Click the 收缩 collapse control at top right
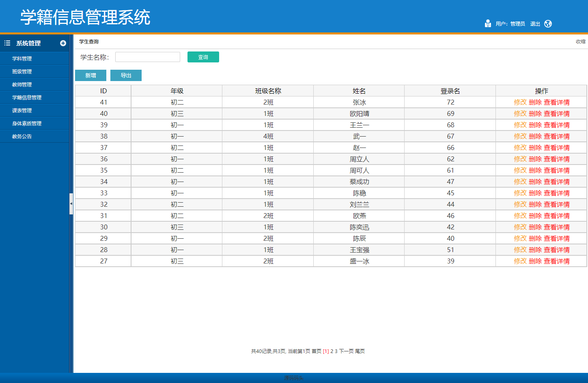Viewport: 588px width, 383px height. [580, 41]
